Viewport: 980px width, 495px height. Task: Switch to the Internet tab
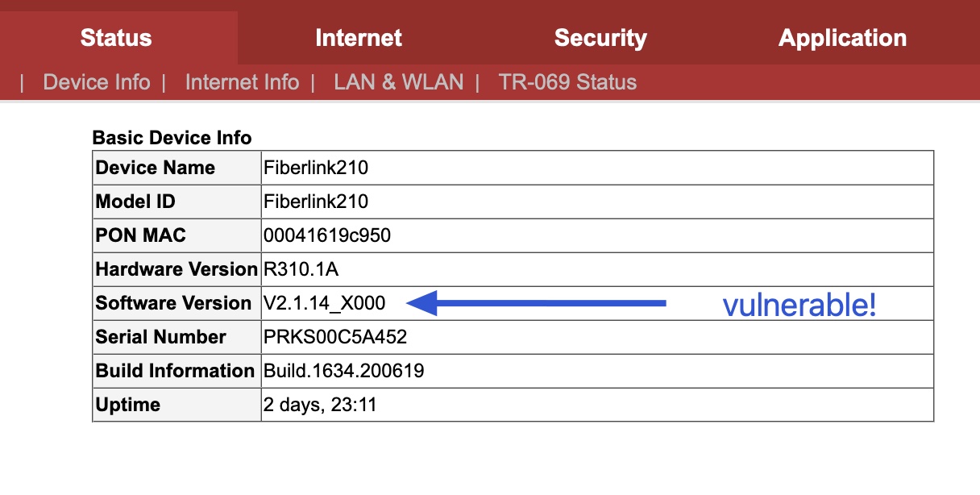pos(359,38)
